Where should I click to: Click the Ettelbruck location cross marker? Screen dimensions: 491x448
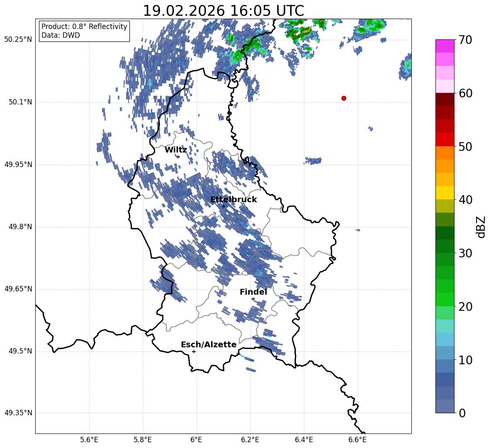tap(224, 206)
